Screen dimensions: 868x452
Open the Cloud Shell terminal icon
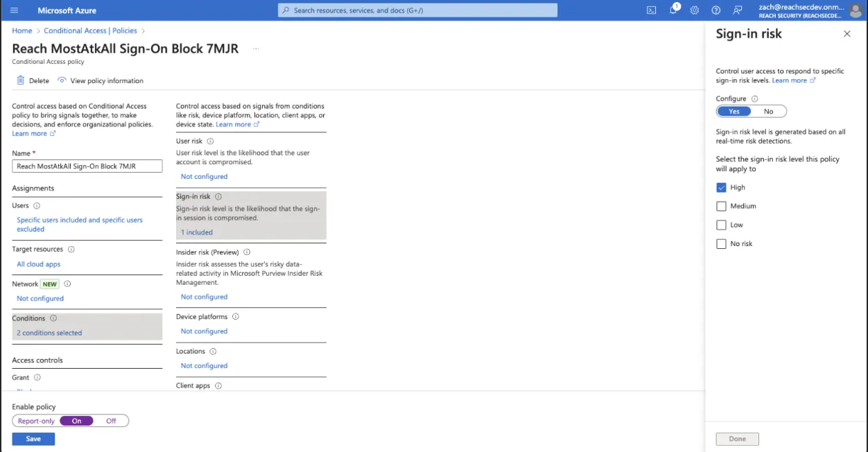(652, 10)
